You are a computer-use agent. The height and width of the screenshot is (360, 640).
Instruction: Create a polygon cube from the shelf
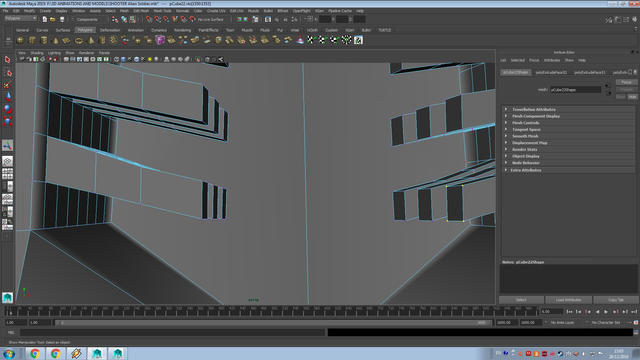tap(32, 40)
